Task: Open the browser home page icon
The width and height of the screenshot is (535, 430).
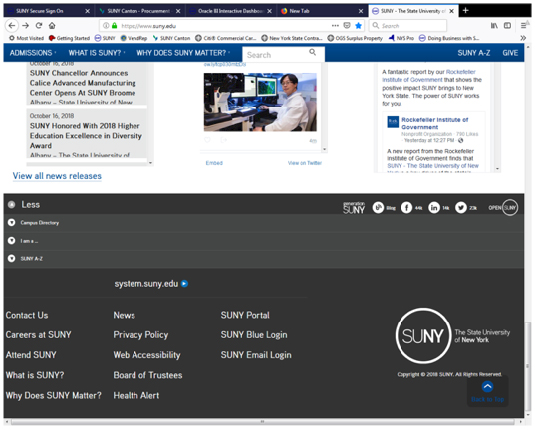Action: pos(52,26)
